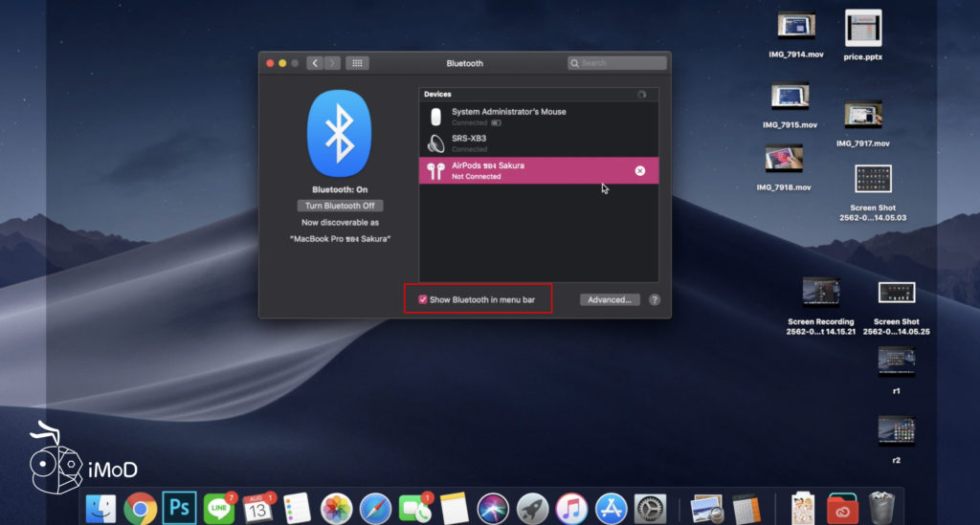Select IMG_7915.mov on the desktop
The image size is (980, 525).
790,105
